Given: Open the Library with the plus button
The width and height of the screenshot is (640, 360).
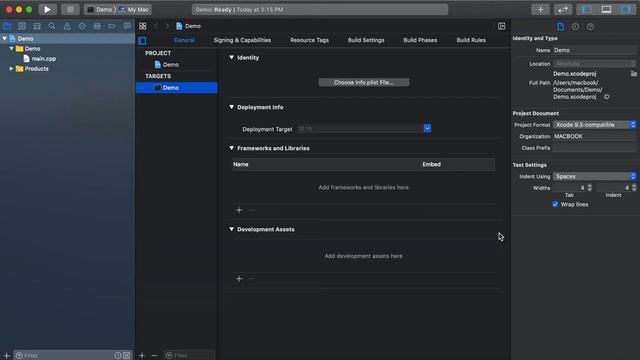Looking at the screenshot, I should 540,9.
